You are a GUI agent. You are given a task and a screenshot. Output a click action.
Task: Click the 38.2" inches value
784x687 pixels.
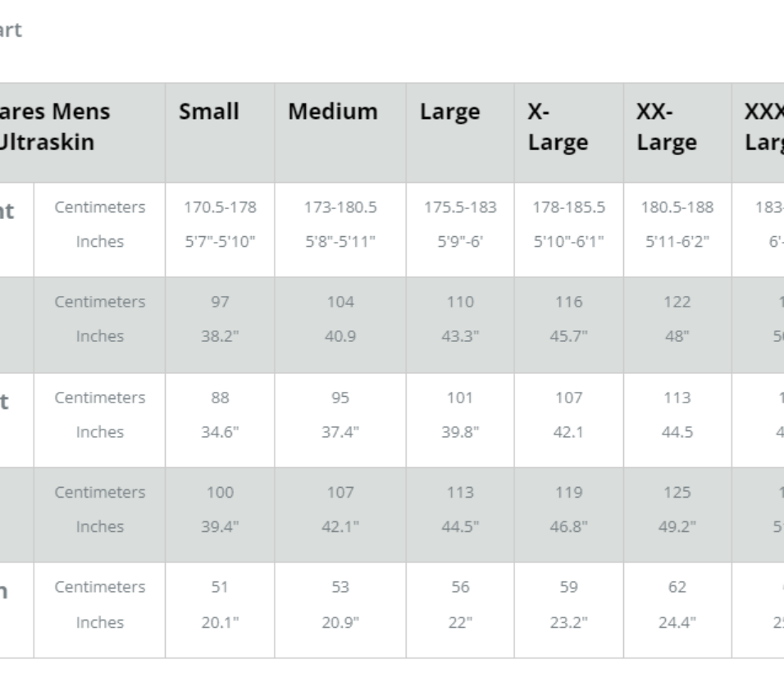pos(220,336)
